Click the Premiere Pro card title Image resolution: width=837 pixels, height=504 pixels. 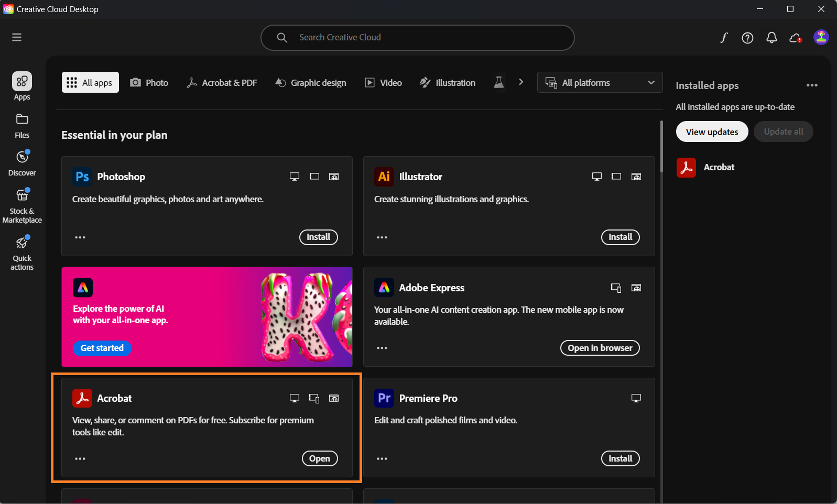(x=428, y=398)
